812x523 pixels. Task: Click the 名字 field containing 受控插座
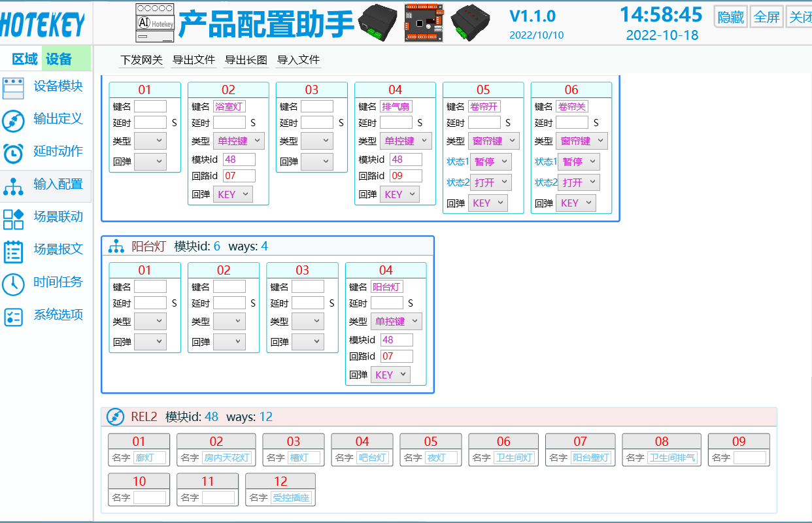(292, 498)
